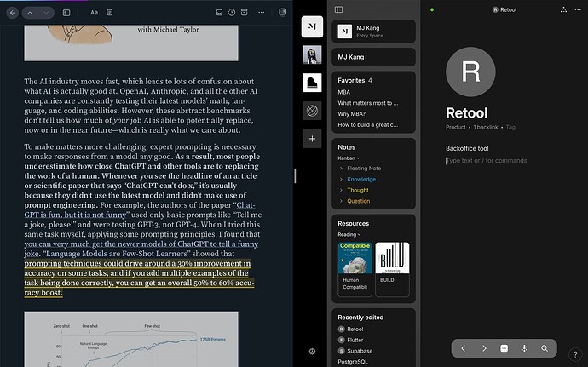The height and width of the screenshot is (367, 588).
Task: Toggle Capacities sidebar with layout icon
Action: 338,9
